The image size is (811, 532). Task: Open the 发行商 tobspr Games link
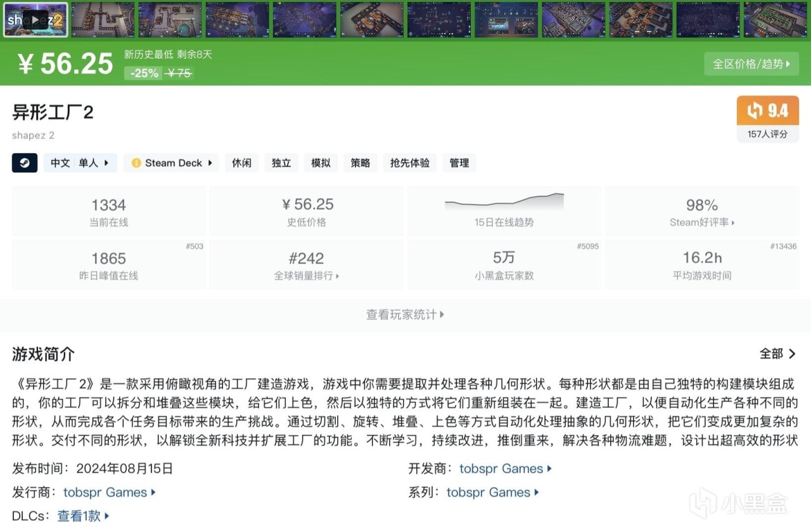coord(110,492)
